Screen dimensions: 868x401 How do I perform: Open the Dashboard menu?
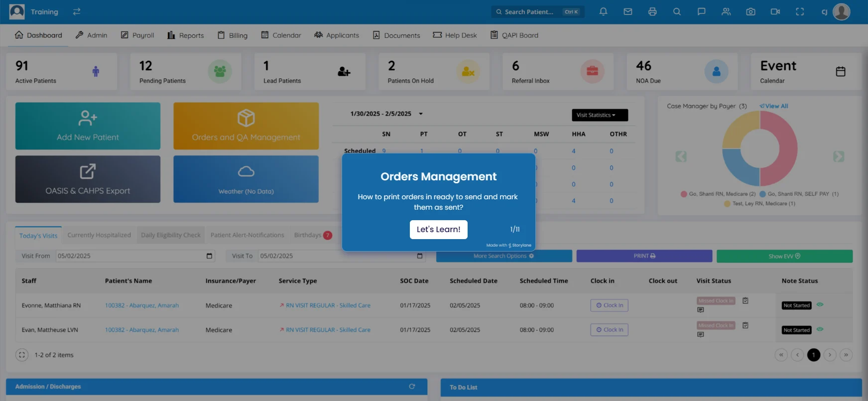[38, 35]
